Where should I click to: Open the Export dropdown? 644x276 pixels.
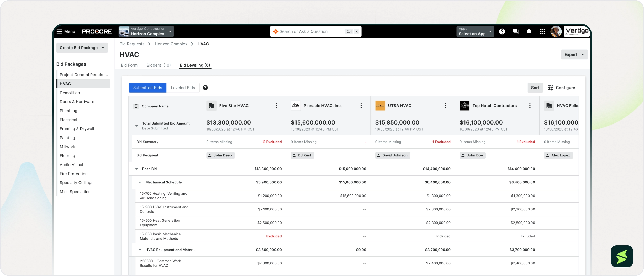(x=574, y=55)
